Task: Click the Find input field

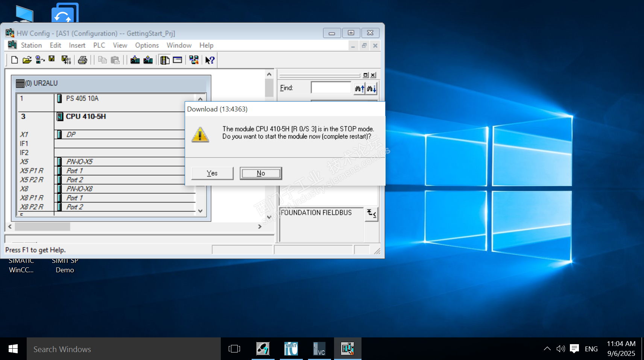Action: (x=331, y=88)
